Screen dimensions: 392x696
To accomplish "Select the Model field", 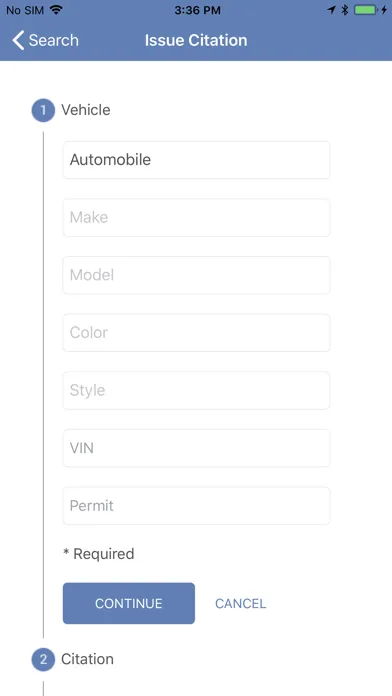I will pos(196,275).
